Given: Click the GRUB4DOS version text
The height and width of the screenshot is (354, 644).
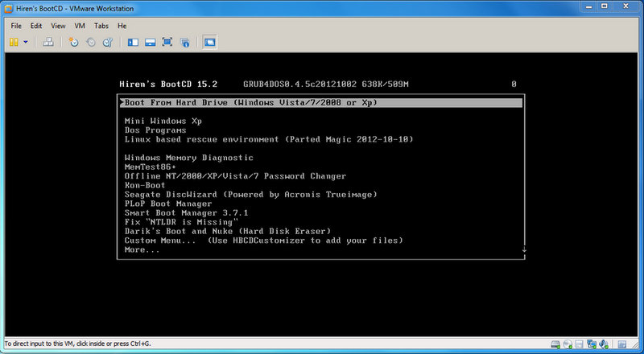Looking at the screenshot, I should [326, 84].
